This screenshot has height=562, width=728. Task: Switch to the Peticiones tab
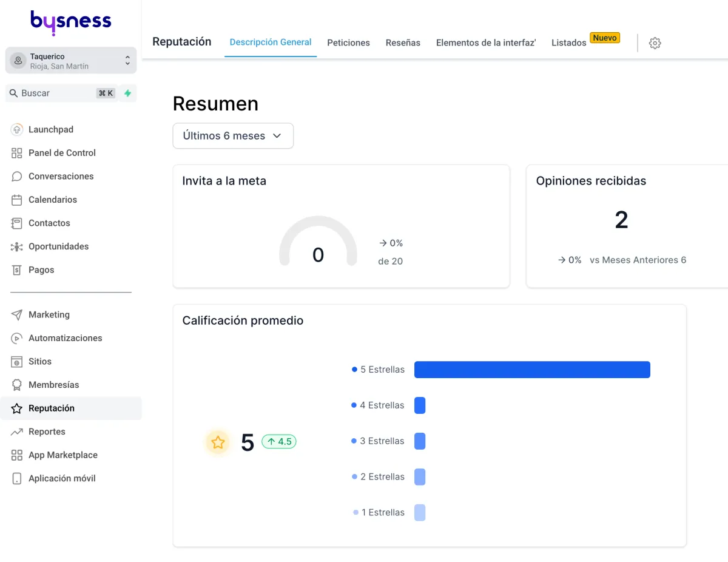pyautogui.click(x=348, y=43)
